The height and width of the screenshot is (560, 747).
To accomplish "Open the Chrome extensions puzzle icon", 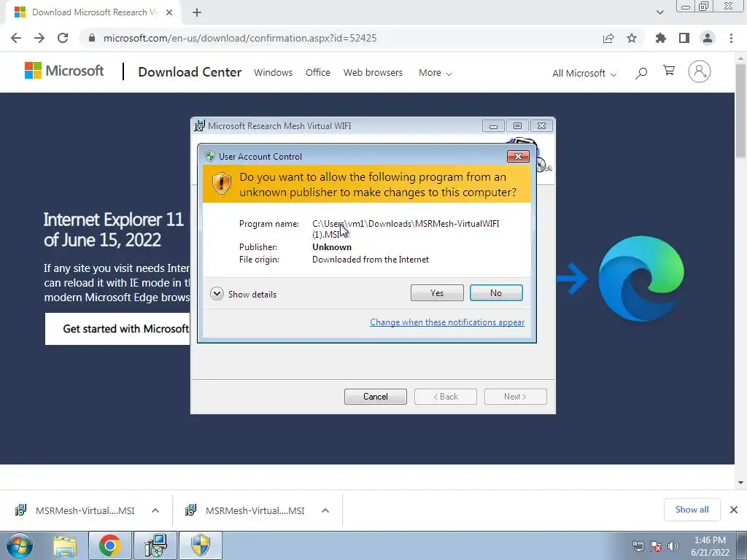I will coord(661,38).
